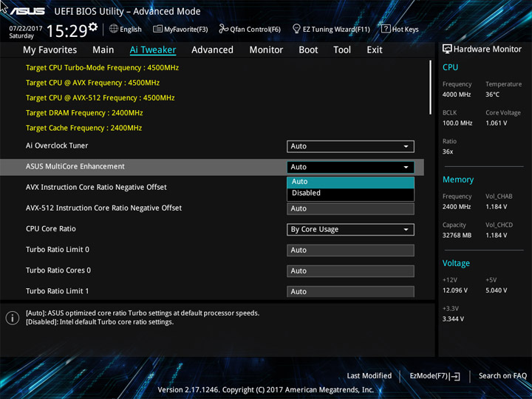532x399 pixels.
Task: Click the Voltage heading in Hardware Monitor
Action: click(456, 263)
